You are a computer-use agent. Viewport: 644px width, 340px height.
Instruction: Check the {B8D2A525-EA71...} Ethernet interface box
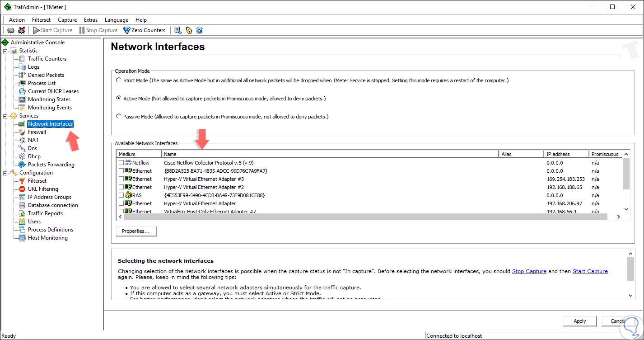121,171
